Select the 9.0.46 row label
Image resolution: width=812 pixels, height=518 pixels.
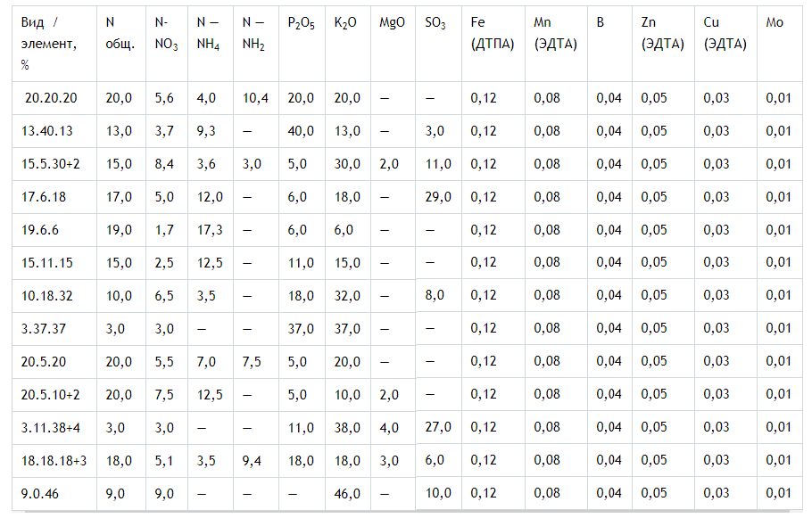42,493
